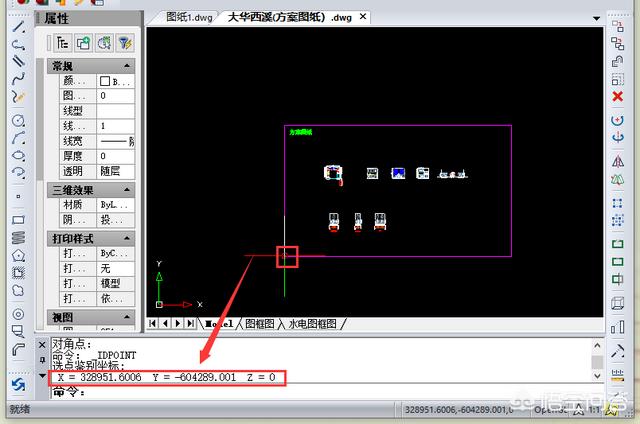Screen dimensions: 640x424
Task: Collapse the 打印样式 section
Action: [x=127, y=238]
